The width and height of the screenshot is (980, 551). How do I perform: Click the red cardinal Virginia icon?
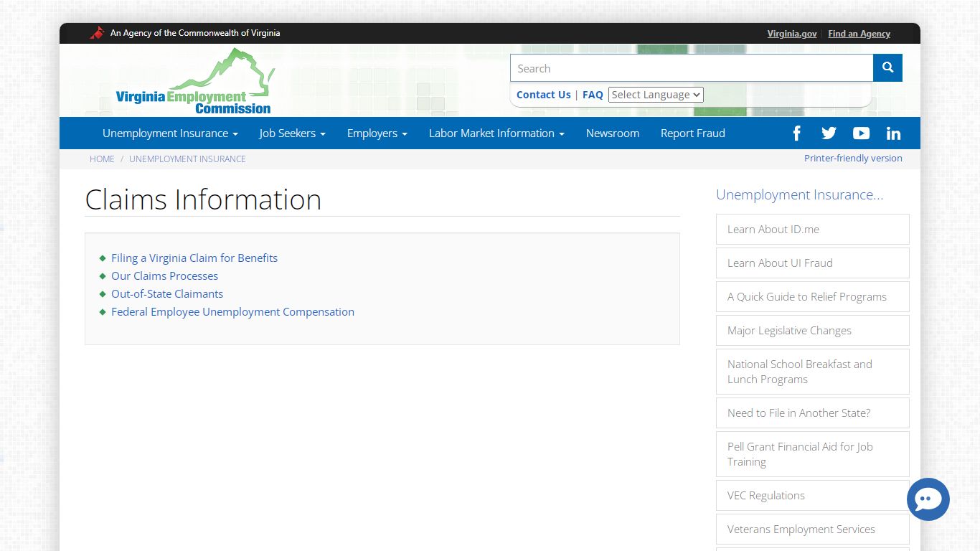[97, 33]
